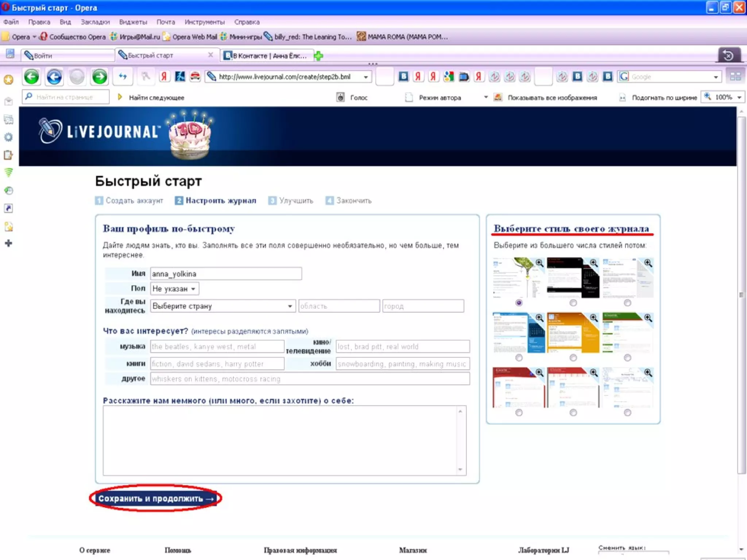Click the green back arrow navigation button
The image size is (747, 560).
point(31,77)
